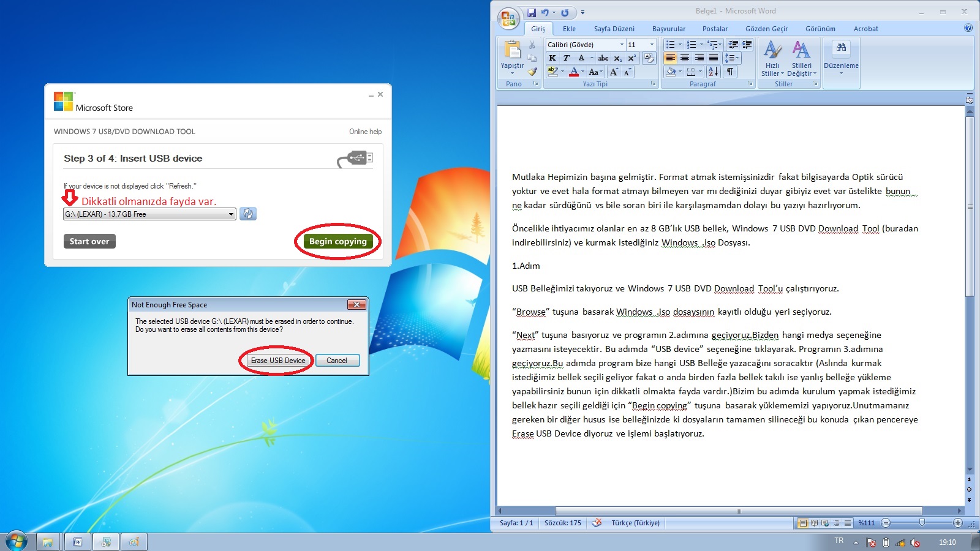Undo the last action in Word
Image resolution: width=980 pixels, height=551 pixels.
pyautogui.click(x=545, y=12)
